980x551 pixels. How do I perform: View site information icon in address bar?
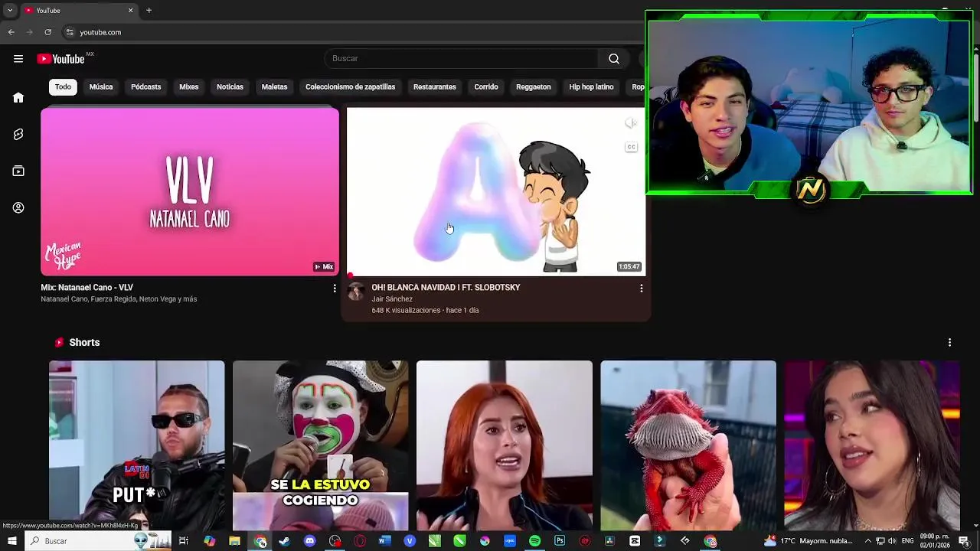[70, 32]
